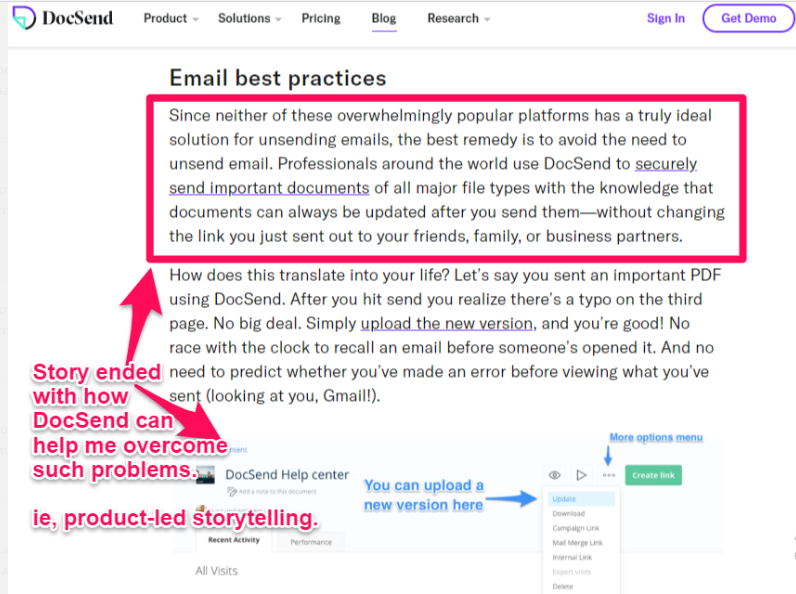This screenshot has height=594, width=796.
Task: Click the 'Add a note to this document' field
Action: click(x=272, y=491)
